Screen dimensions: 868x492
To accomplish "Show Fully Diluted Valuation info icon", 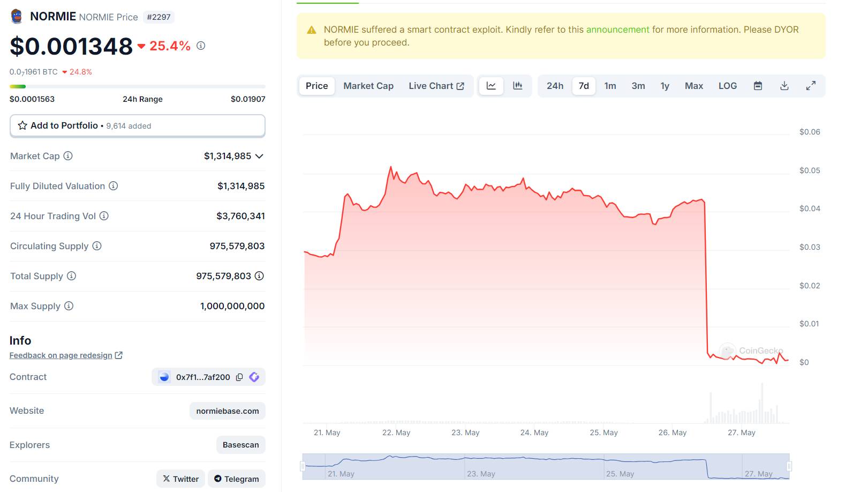I will pyautogui.click(x=114, y=186).
